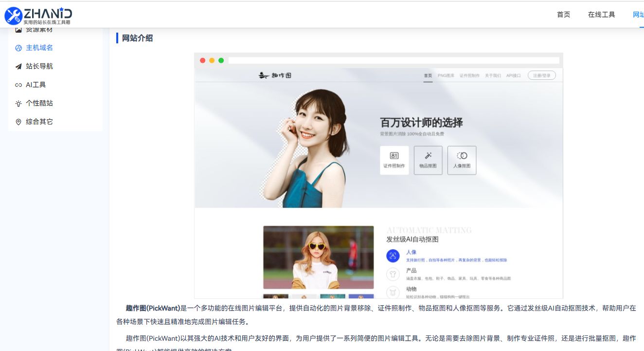The image size is (644, 351).
Task: Click the 背景图片消除 100%全自动且免费 subtitle
Action: coord(411,134)
